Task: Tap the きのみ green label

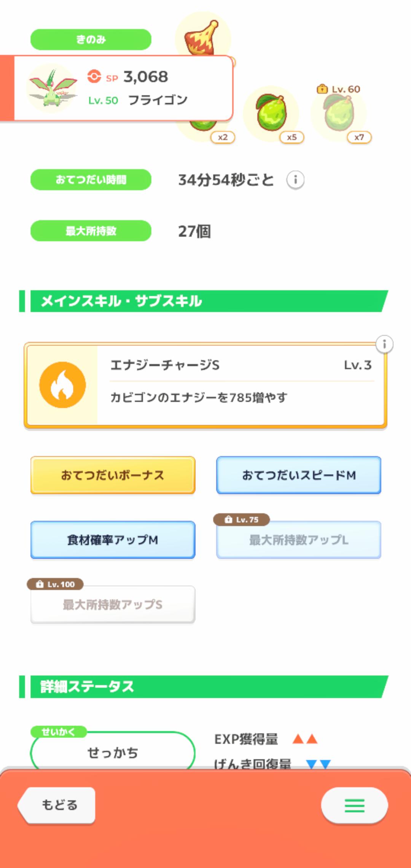Action: pos(91,40)
